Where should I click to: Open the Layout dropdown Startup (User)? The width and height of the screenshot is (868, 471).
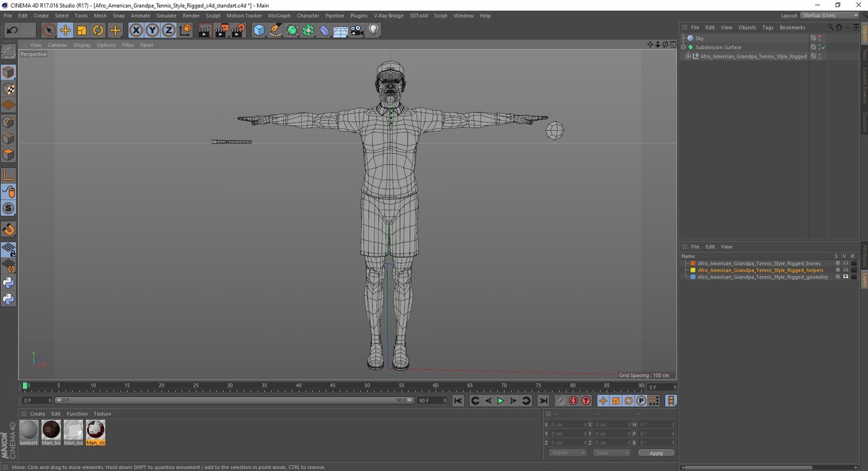tap(830, 15)
